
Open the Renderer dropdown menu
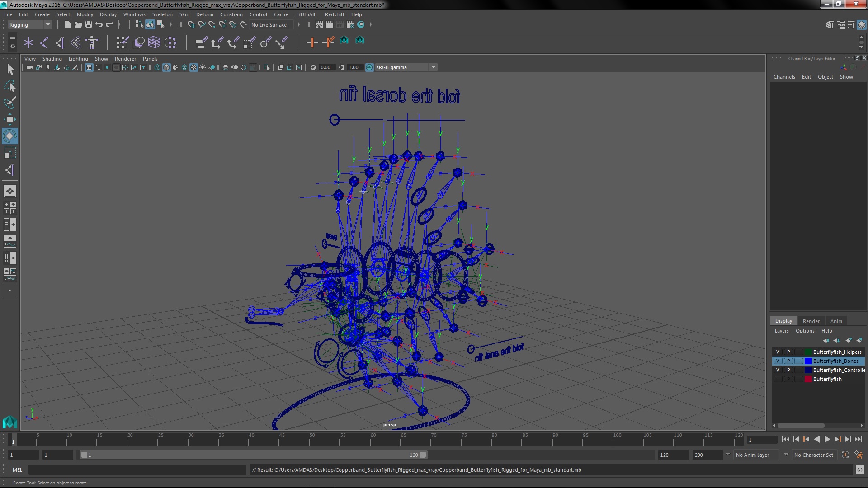point(125,58)
